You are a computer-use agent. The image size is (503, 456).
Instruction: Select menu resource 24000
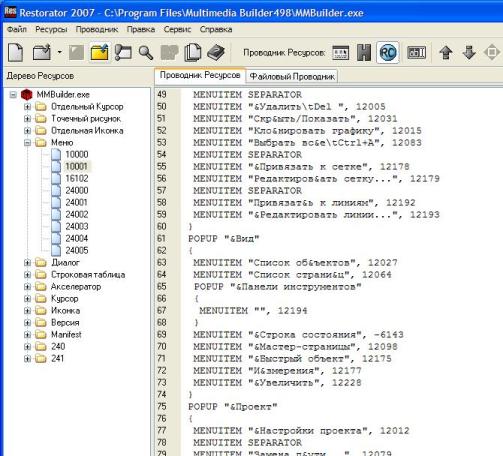pos(77,190)
